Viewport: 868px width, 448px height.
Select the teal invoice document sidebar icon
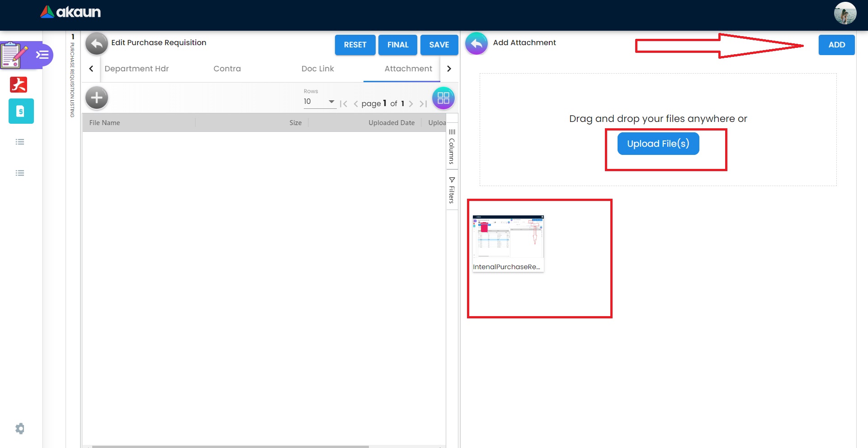point(21,111)
